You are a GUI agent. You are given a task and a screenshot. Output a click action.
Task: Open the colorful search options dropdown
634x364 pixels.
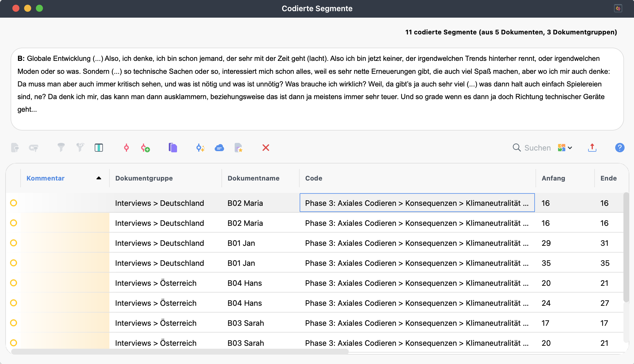(565, 148)
